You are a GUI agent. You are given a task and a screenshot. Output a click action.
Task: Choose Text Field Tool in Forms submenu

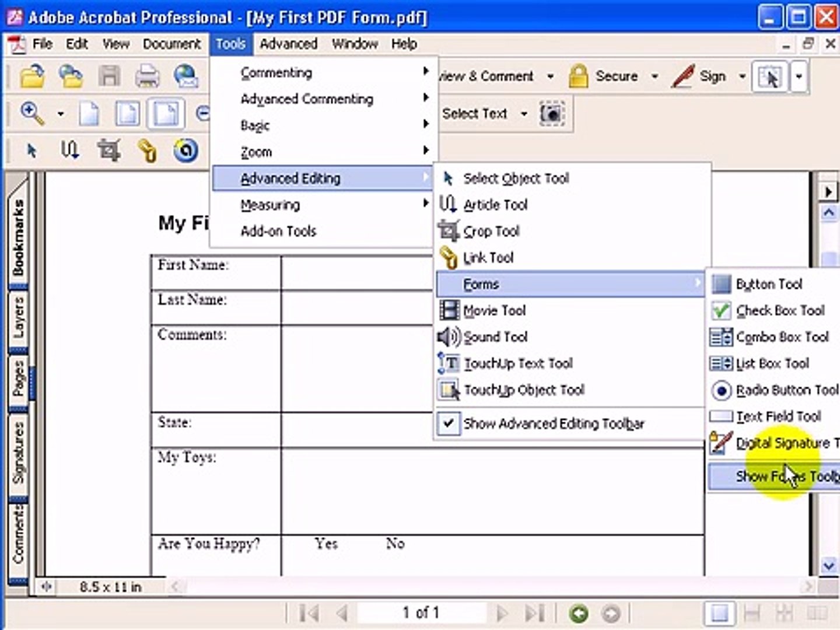775,416
